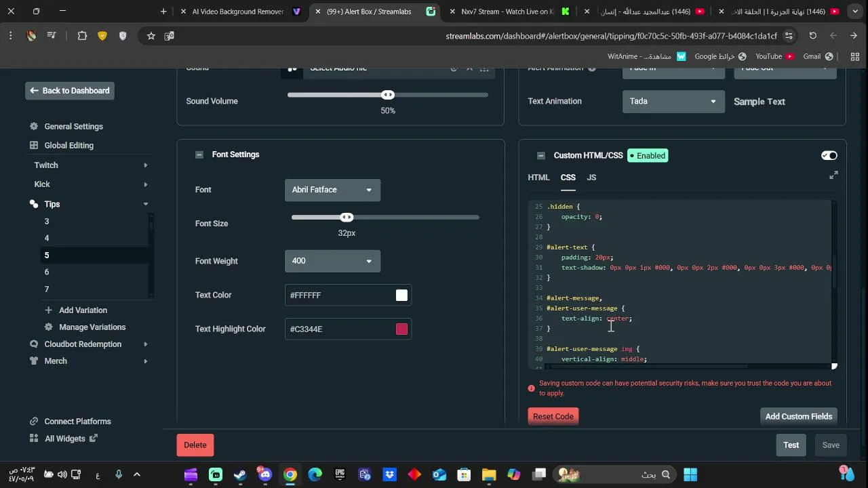Expand the code editor to fullscreen

833,176
